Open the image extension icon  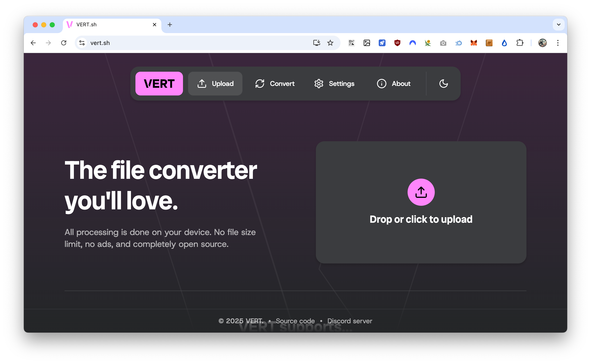(x=367, y=43)
